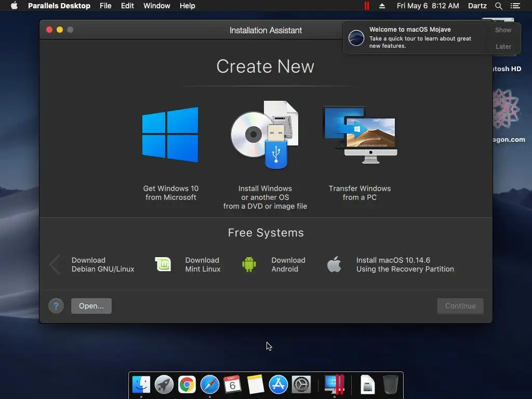Click Install Windows or another OS label
Viewport: 532px width, 399px height.
coord(265,197)
